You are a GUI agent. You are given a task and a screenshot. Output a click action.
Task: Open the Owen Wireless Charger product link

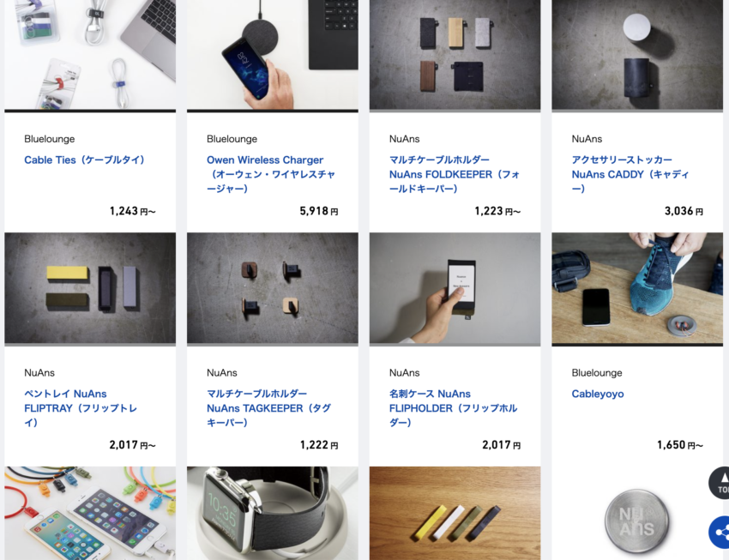coord(271,174)
